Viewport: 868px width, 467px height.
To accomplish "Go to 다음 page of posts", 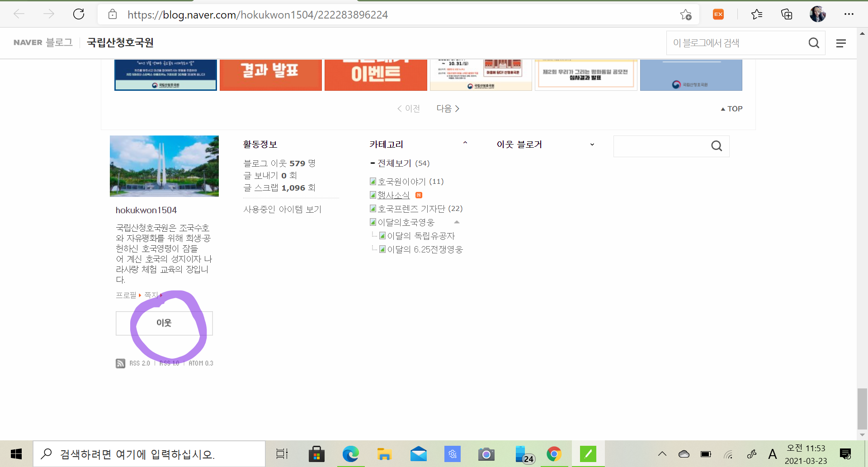I will tap(448, 108).
